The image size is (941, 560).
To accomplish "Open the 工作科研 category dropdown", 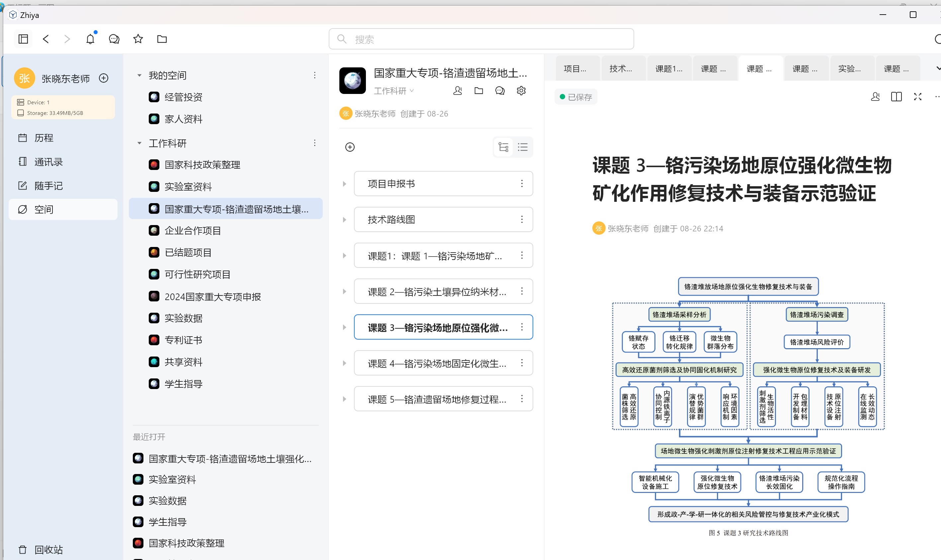I will pos(394,91).
